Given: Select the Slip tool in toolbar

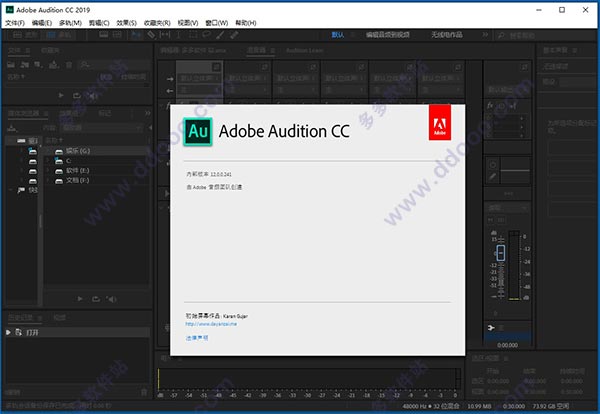Looking at the screenshot, I should (165, 35).
